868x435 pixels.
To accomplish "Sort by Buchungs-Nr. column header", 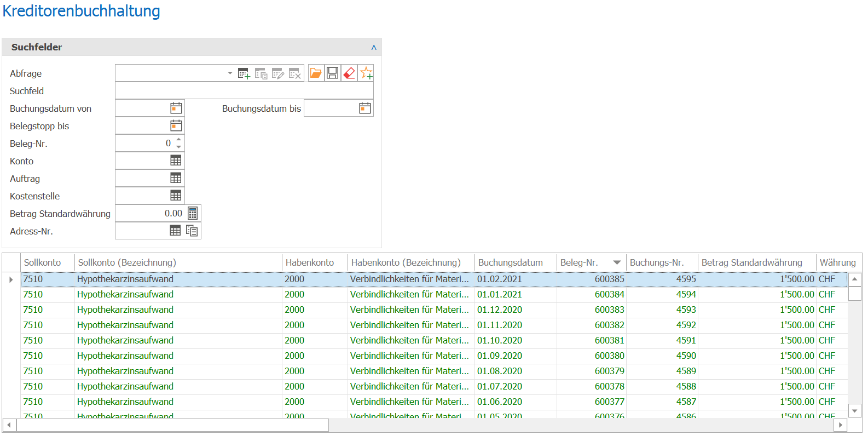I will point(662,262).
